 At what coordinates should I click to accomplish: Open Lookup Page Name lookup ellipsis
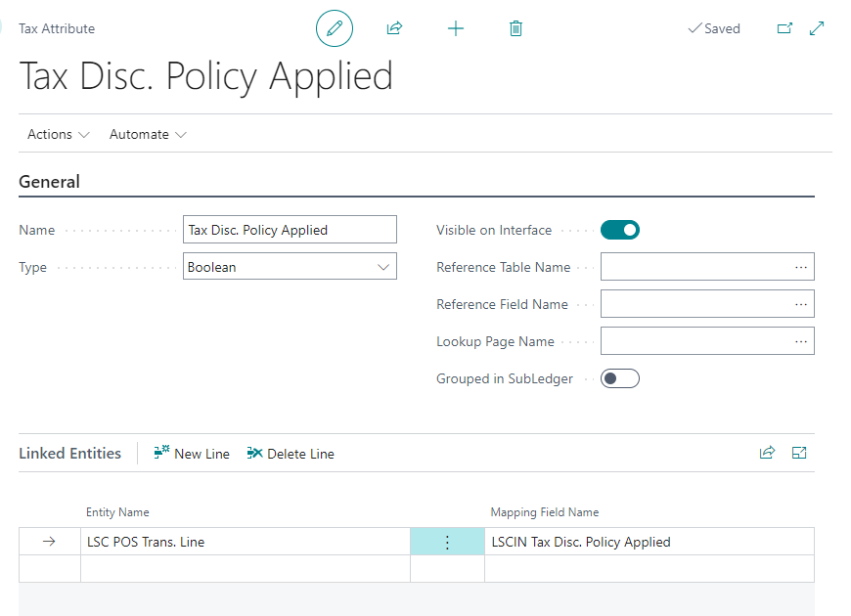pyautogui.click(x=801, y=341)
